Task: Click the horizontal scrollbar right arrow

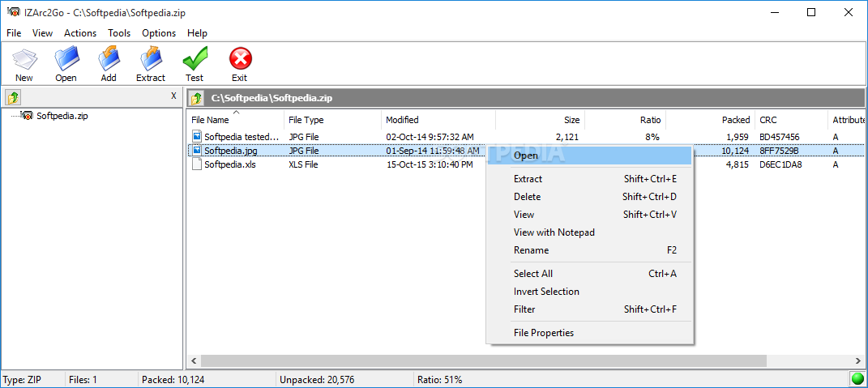Action: (x=857, y=361)
